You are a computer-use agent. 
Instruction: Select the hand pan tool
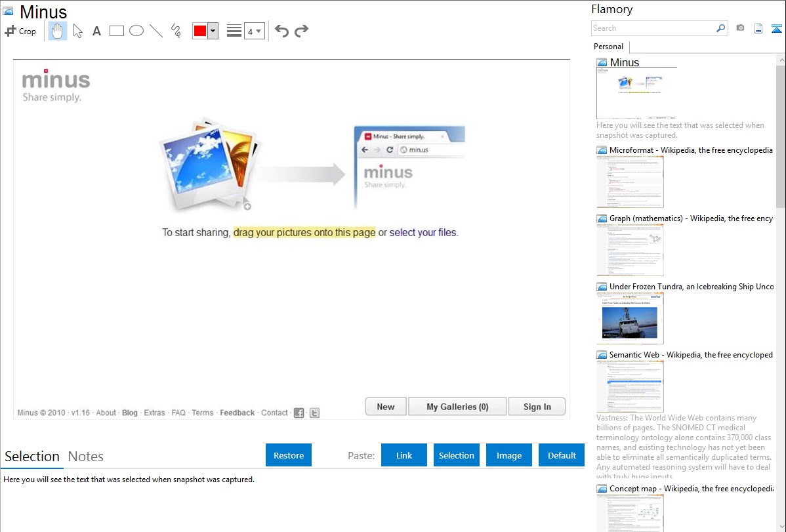(x=57, y=31)
